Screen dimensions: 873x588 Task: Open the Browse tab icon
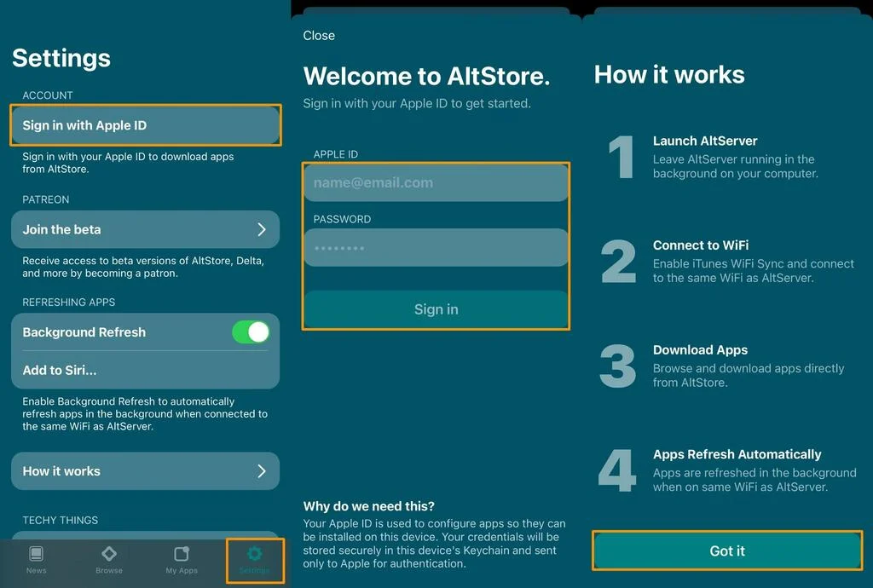click(109, 554)
